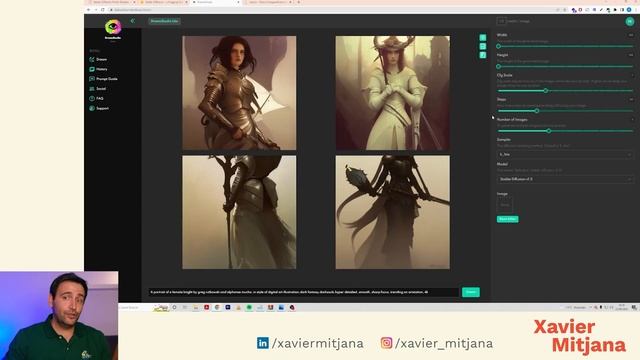Click the Image upload box
Viewport: 640px width, 360px height.
pos(504,205)
